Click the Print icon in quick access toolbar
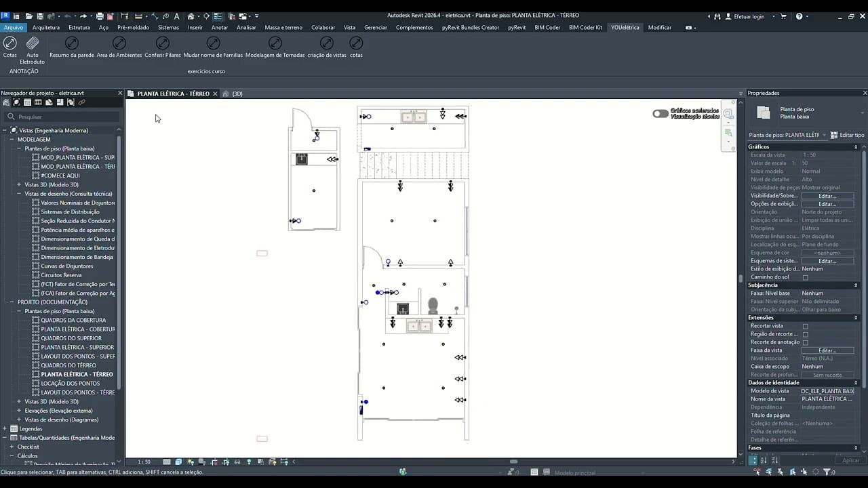This screenshot has width=868, height=488. pyautogui.click(x=100, y=16)
